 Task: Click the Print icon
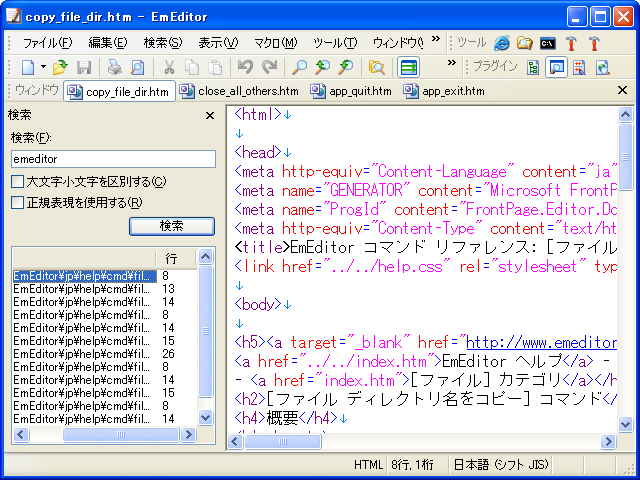point(114,67)
